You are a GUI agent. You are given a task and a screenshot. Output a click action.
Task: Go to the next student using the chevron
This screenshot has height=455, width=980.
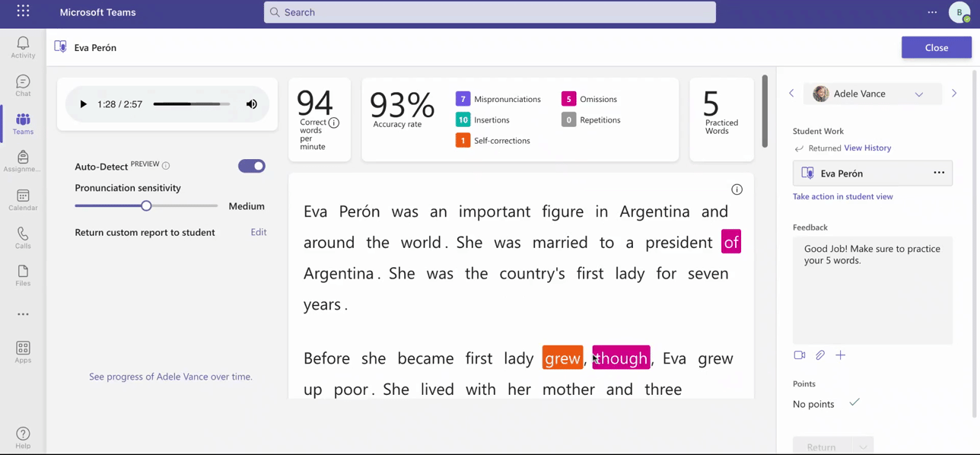click(x=954, y=93)
